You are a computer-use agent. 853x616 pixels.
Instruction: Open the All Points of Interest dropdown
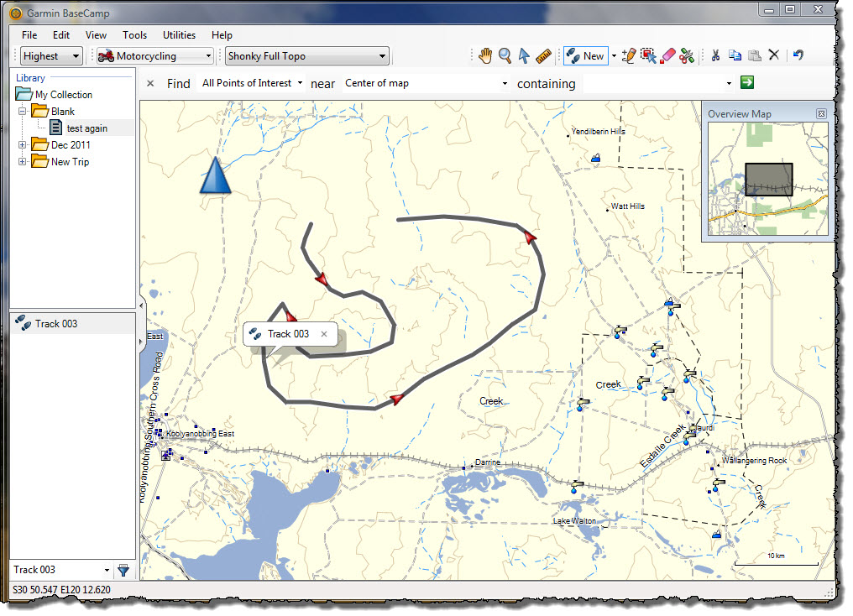(x=253, y=83)
